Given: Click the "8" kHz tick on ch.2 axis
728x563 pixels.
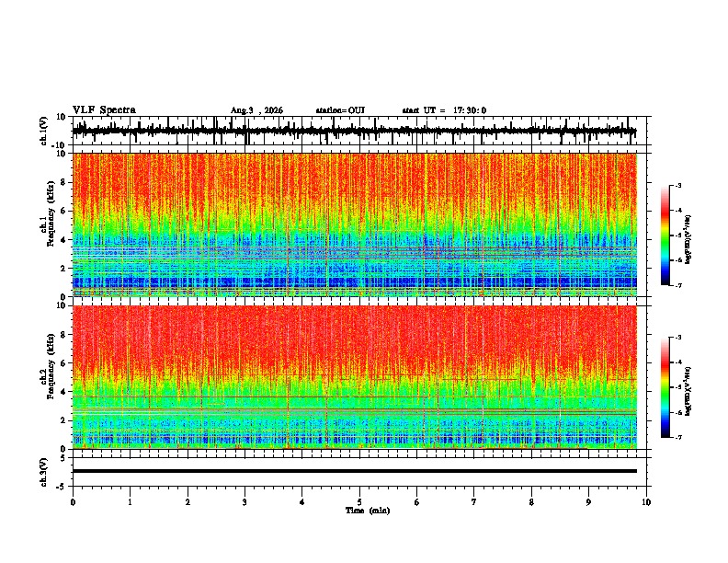Looking at the screenshot, I should pyautogui.click(x=63, y=335).
